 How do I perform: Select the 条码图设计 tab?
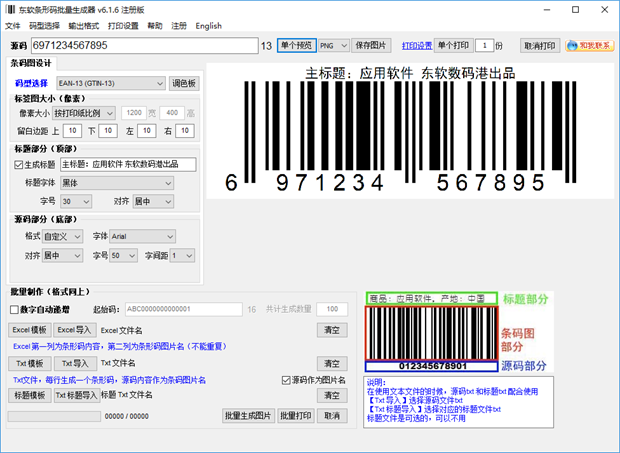(31, 63)
